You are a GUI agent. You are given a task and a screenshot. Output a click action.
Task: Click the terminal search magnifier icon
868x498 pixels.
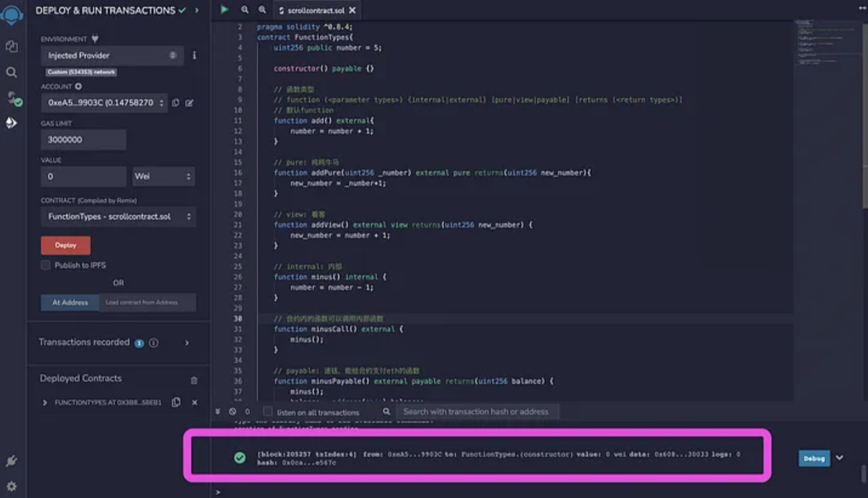tap(386, 412)
